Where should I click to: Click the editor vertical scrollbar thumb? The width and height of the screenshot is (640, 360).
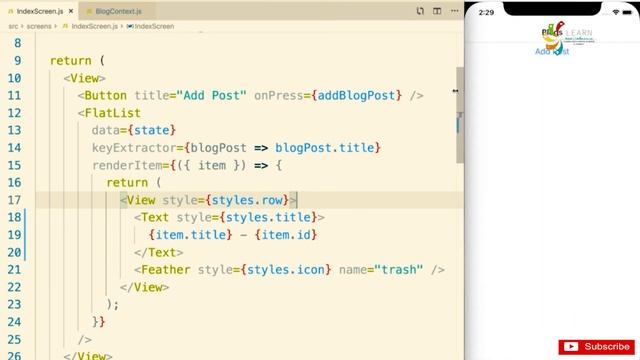(x=460, y=115)
